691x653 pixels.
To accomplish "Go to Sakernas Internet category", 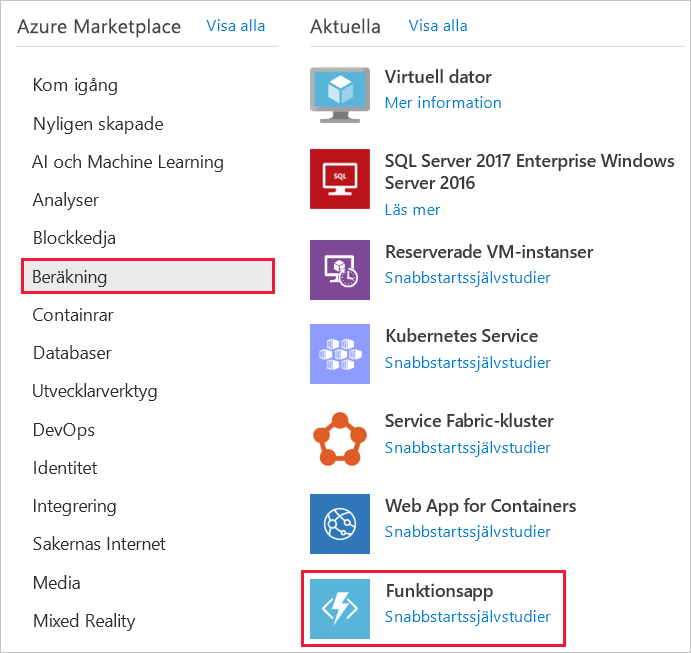I will coord(99,545).
